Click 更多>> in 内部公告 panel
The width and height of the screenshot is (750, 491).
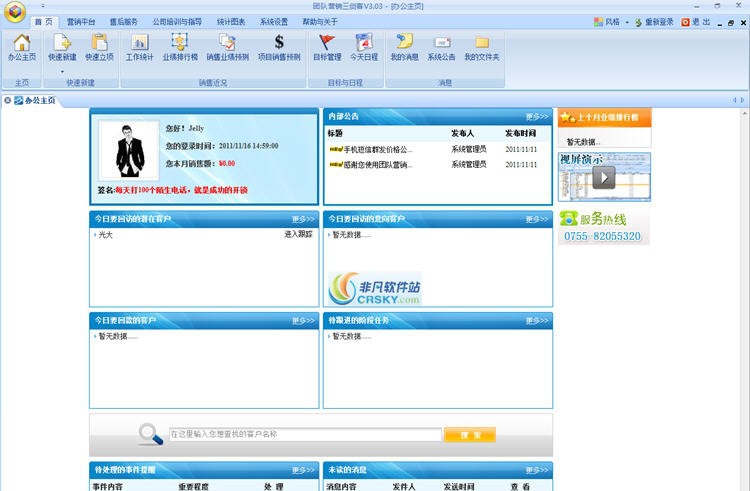[x=537, y=117]
